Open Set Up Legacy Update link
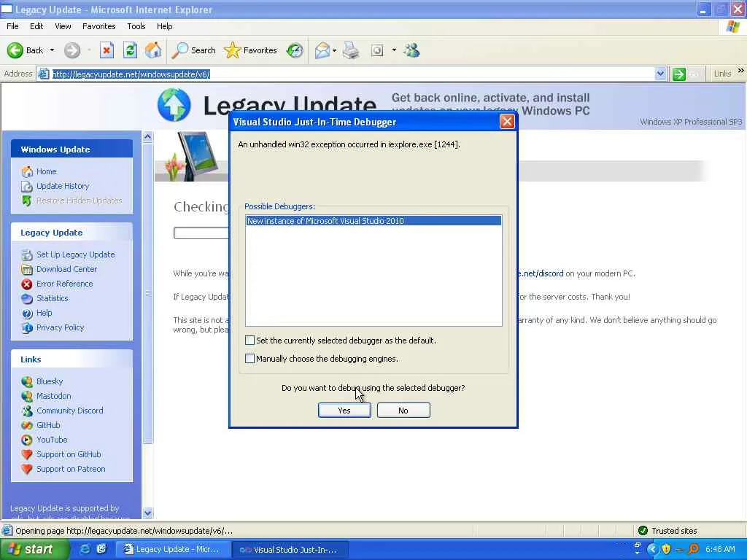Image resolution: width=747 pixels, height=560 pixels. click(x=75, y=254)
